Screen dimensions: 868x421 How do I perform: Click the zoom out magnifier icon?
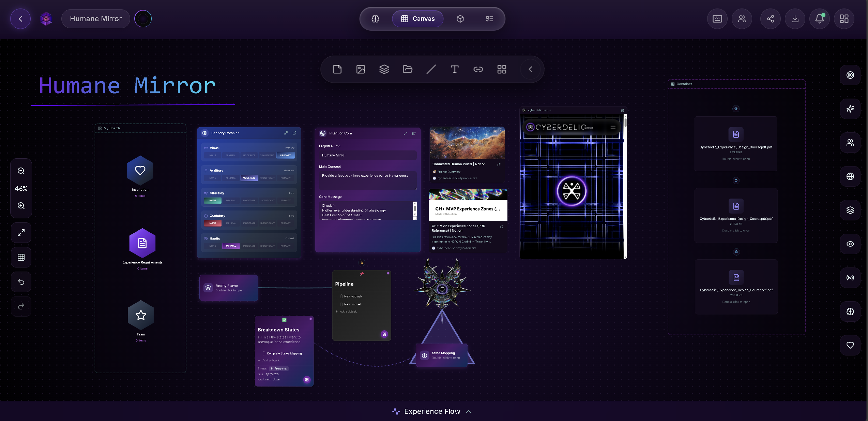point(21,171)
